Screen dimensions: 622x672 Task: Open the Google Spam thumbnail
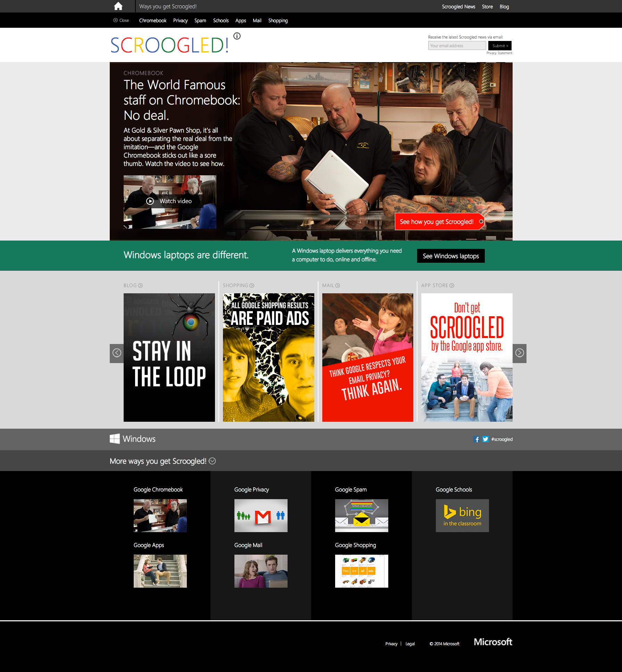coord(362,515)
